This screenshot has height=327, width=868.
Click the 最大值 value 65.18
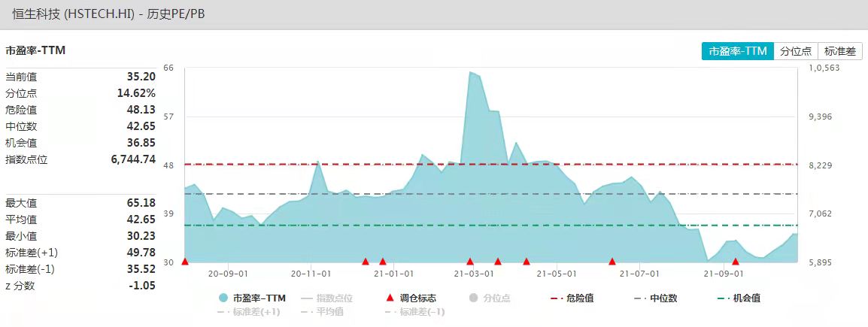[141, 203]
